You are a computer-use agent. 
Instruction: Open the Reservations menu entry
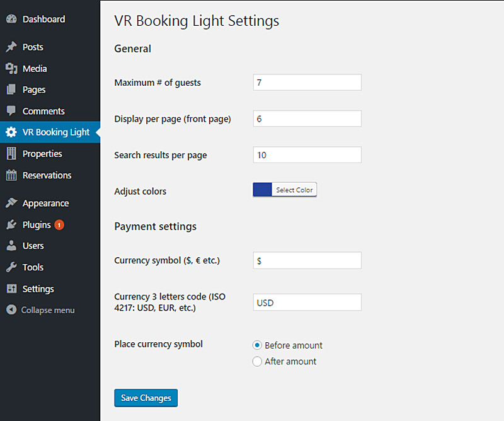click(x=47, y=175)
